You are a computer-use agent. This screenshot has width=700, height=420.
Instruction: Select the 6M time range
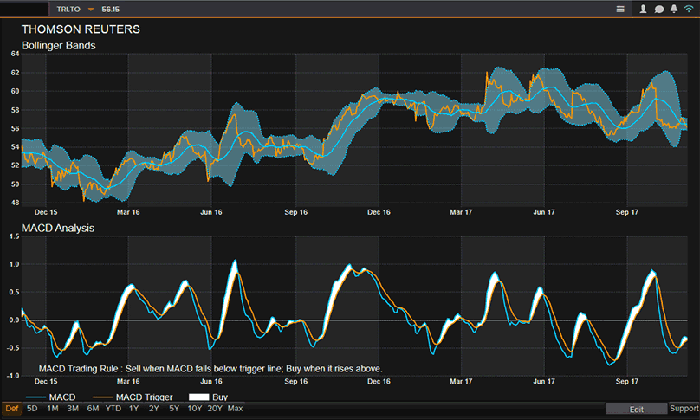coord(93,408)
